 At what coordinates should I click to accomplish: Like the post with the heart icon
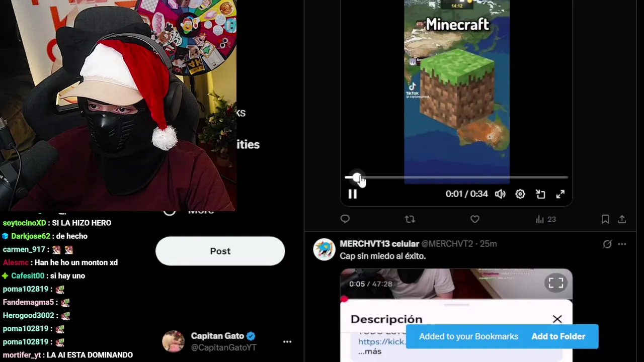coord(475,219)
